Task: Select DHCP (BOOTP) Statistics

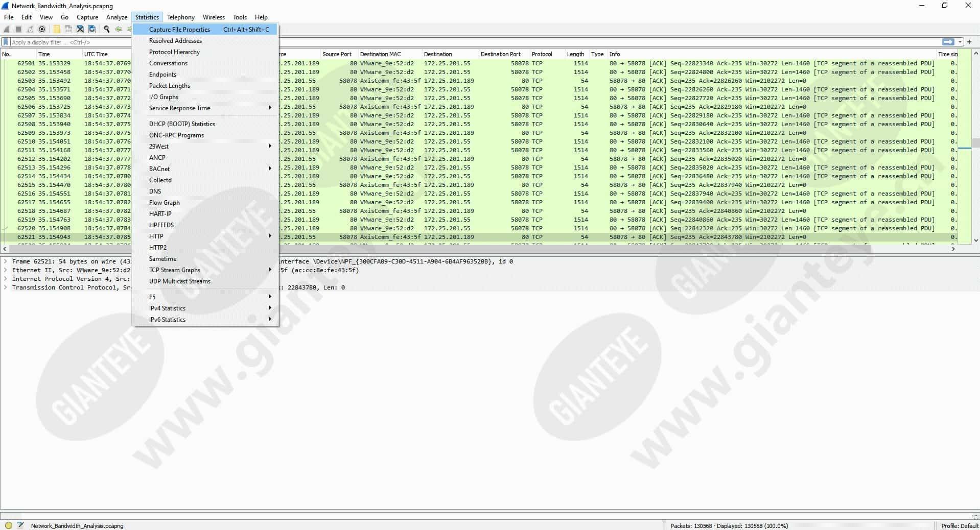Action: 205,124
